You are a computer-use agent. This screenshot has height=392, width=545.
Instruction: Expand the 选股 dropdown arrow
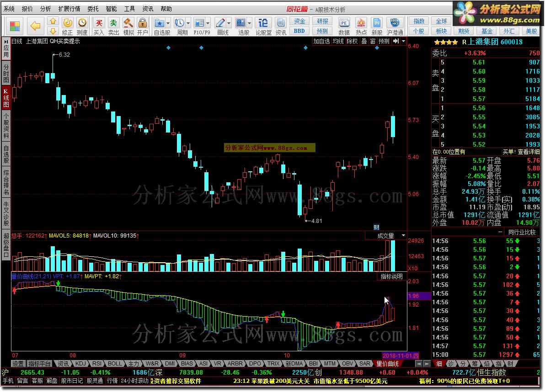point(249,23)
